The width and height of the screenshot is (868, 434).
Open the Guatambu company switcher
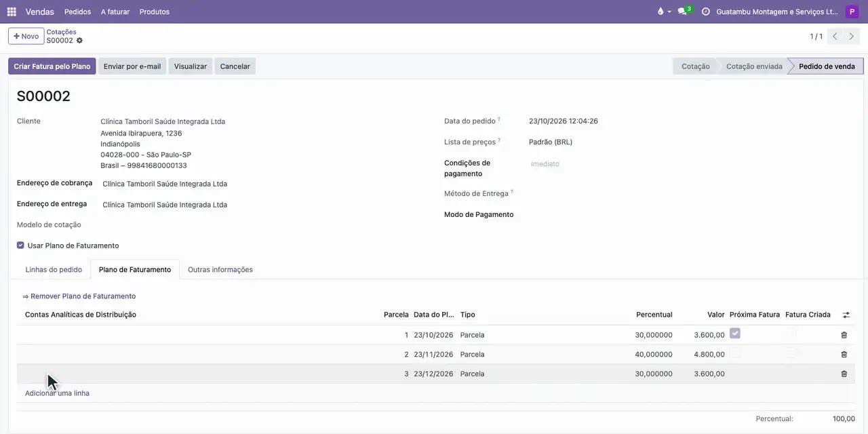click(x=777, y=12)
